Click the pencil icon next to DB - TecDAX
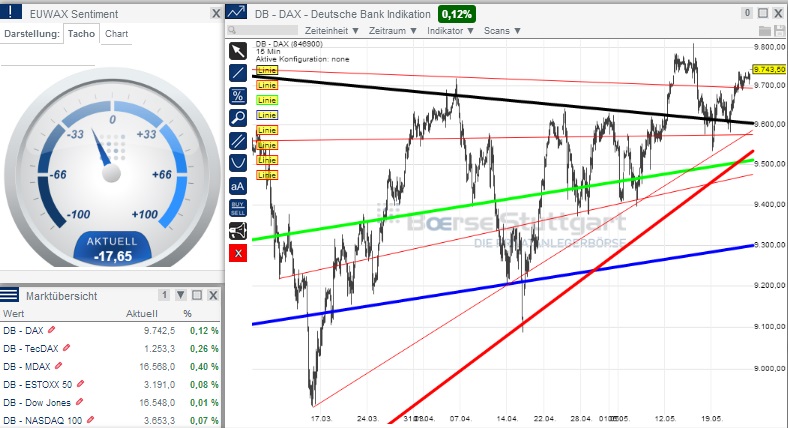The width and height of the screenshot is (788, 428). pyautogui.click(x=66, y=348)
